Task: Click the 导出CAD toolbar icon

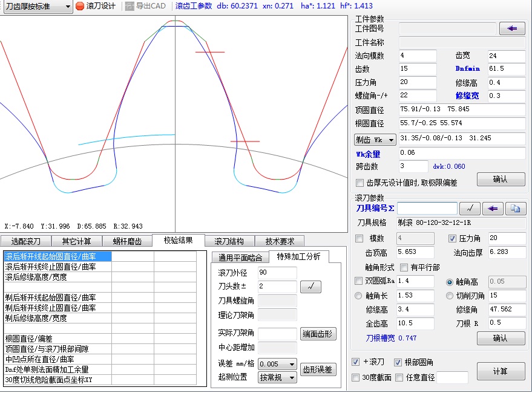Action: 130,6
